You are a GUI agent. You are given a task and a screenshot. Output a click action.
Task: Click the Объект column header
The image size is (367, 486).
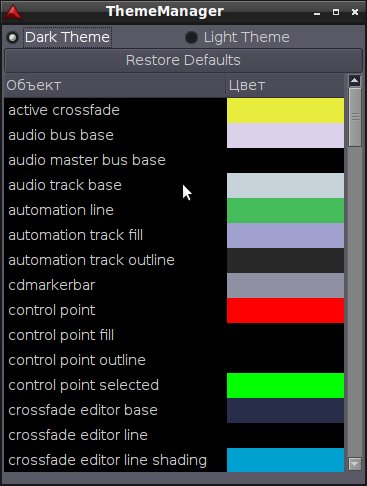point(115,85)
